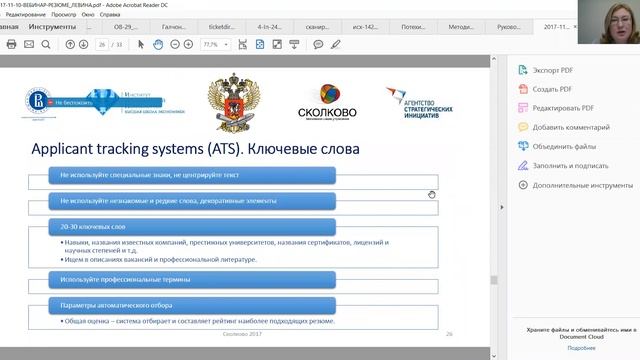The height and width of the screenshot is (360, 640).
Task: Enter full screen mode icon
Action: (277, 44)
